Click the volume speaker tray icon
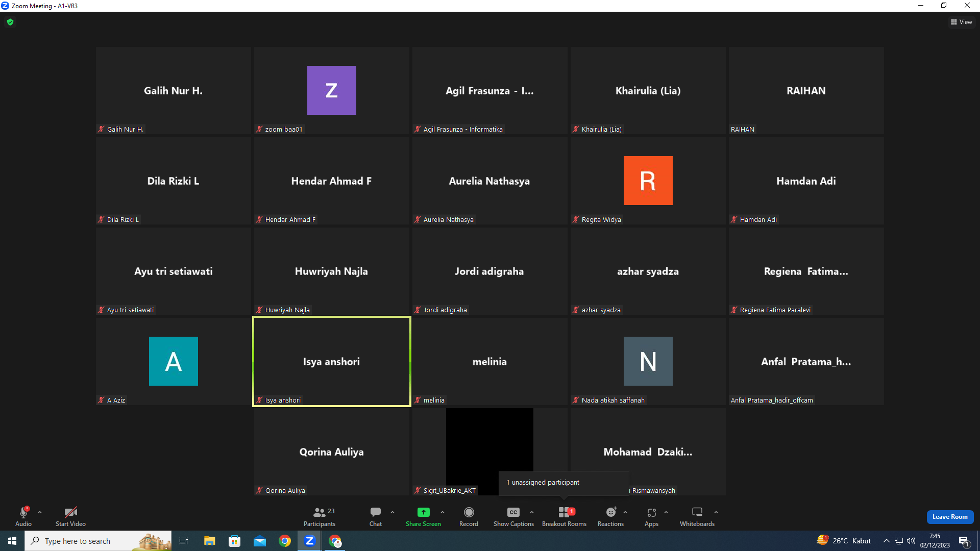Image resolution: width=980 pixels, height=551 pixels. pyautogui.click(x=911, y=541)
